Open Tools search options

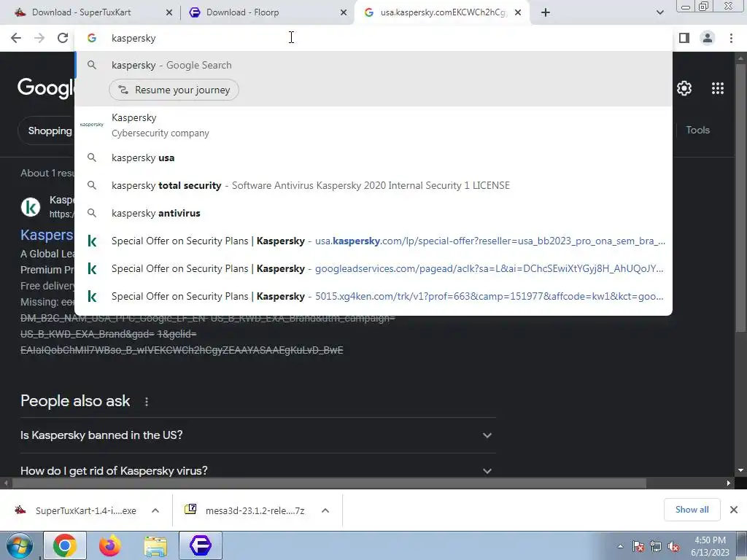point(697,130)
